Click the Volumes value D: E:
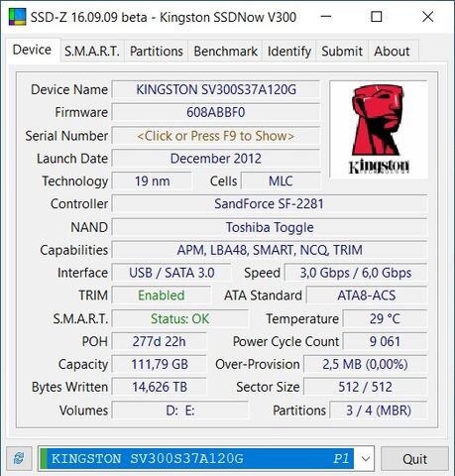This screenshot has height=476, width=455. click(180, 411)
